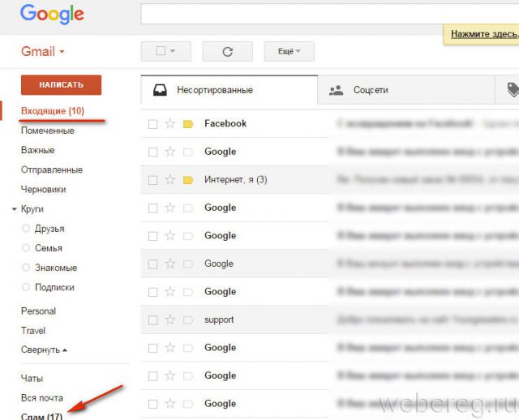Check the support message checkbox
This screenshot has width=519, height=420.
tap(153, 320)
